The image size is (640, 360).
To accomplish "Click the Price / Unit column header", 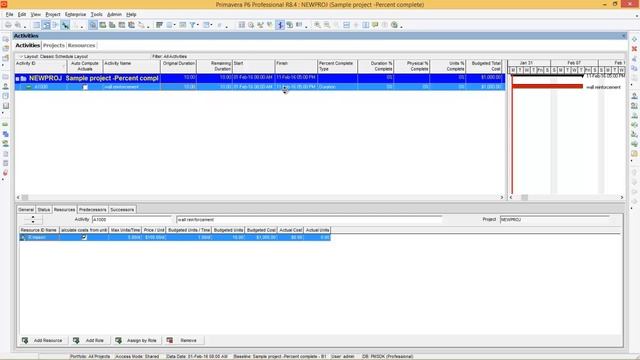I will click(x=154, y=230).
